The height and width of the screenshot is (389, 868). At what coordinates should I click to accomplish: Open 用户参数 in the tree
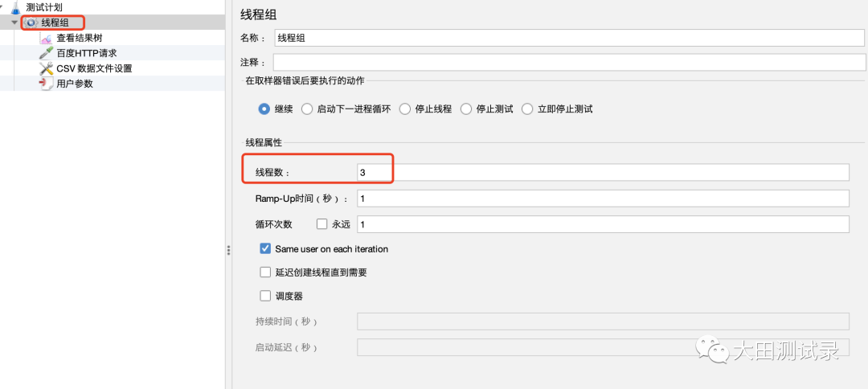75,84
